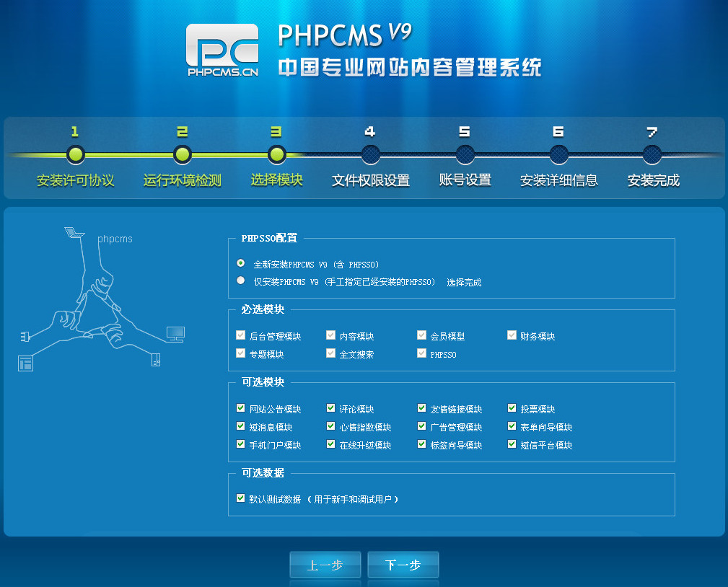Image resolution: width=728 pixels, height=587 pixels.
Task: Click the 可选模块 section heading
Action: pos(263,382)
